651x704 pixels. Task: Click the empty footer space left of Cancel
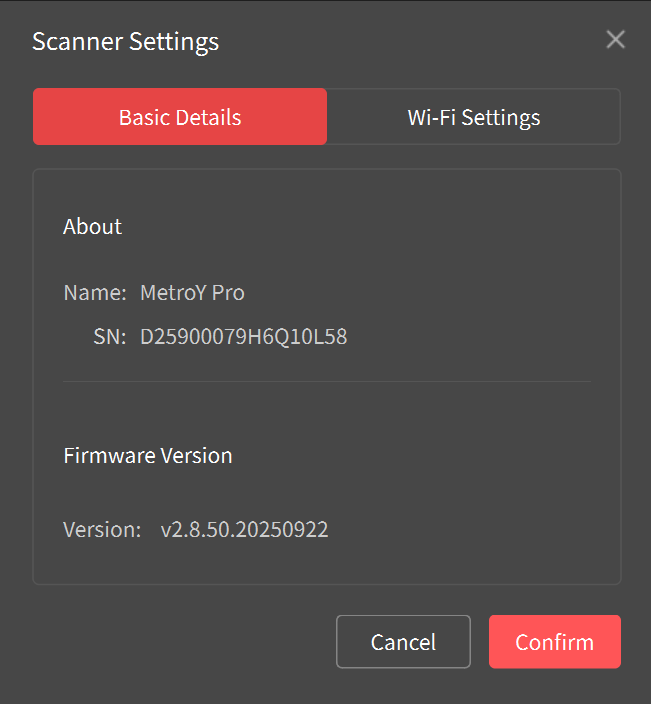click(x=180, y=642)
